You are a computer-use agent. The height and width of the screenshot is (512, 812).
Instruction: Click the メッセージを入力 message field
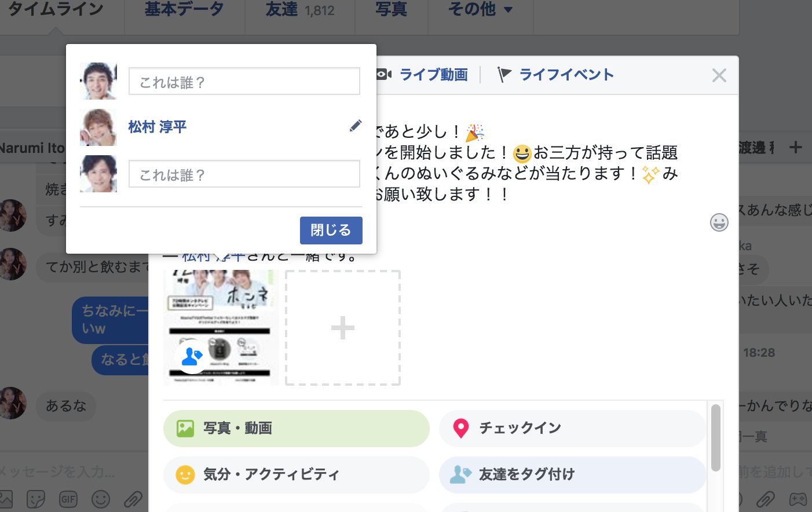(x=58, y=471)
